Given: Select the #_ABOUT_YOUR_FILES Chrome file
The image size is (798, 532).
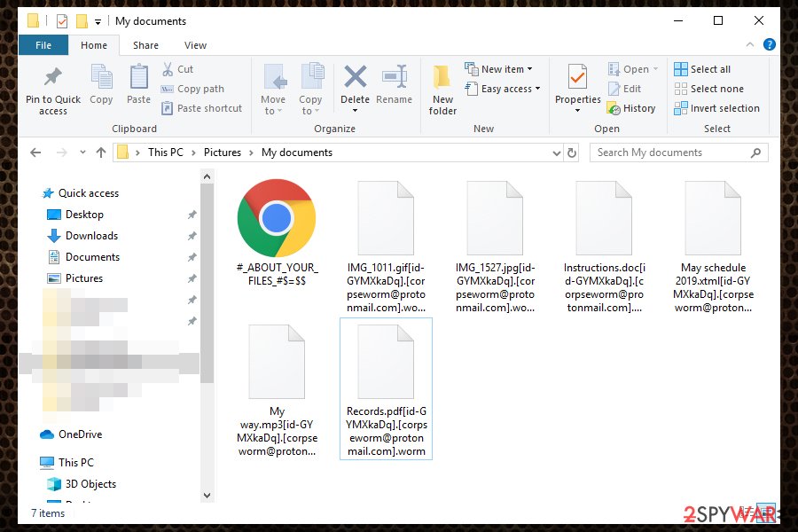Looking at the screenshot, I should click(x=277, y=232).
